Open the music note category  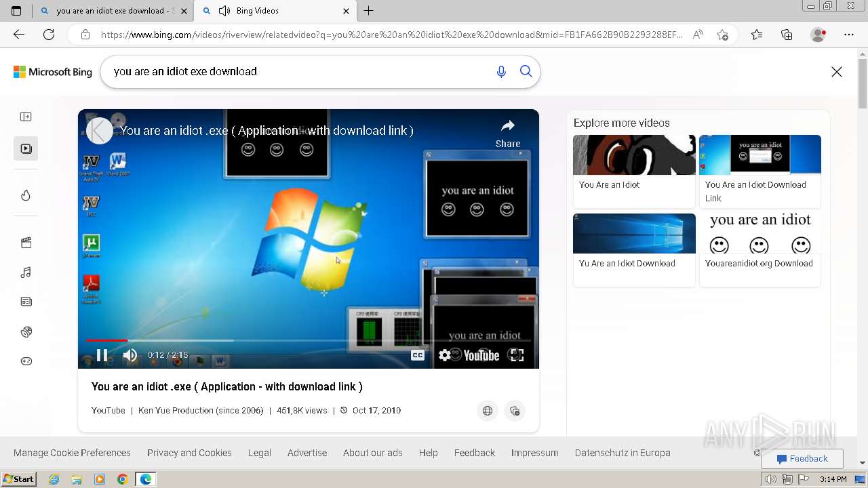(26, 272)
